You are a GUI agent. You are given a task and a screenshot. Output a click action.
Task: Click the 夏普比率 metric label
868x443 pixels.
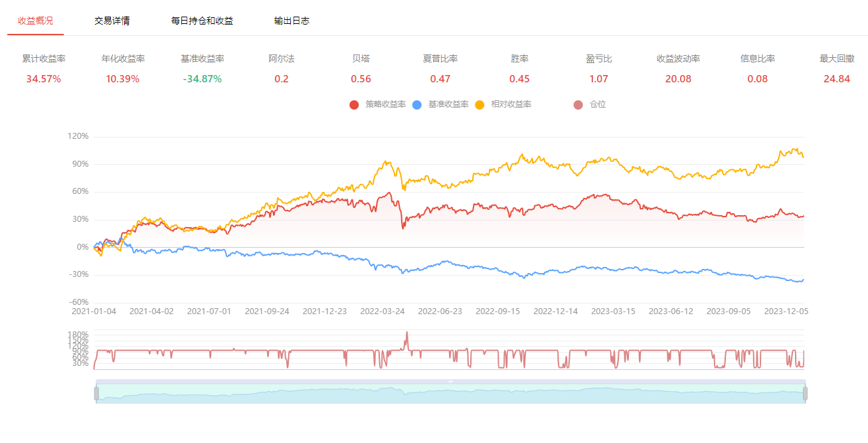pyautogui.click(x=440, y=58)
